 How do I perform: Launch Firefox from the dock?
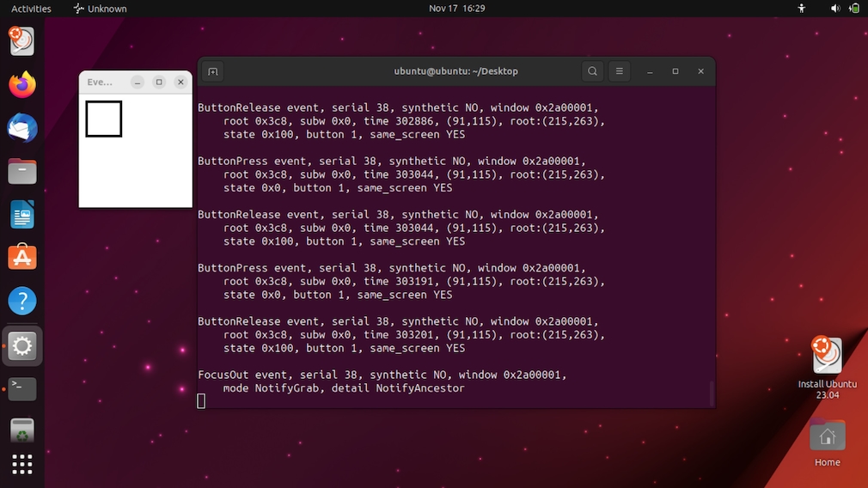click(22, 85)
